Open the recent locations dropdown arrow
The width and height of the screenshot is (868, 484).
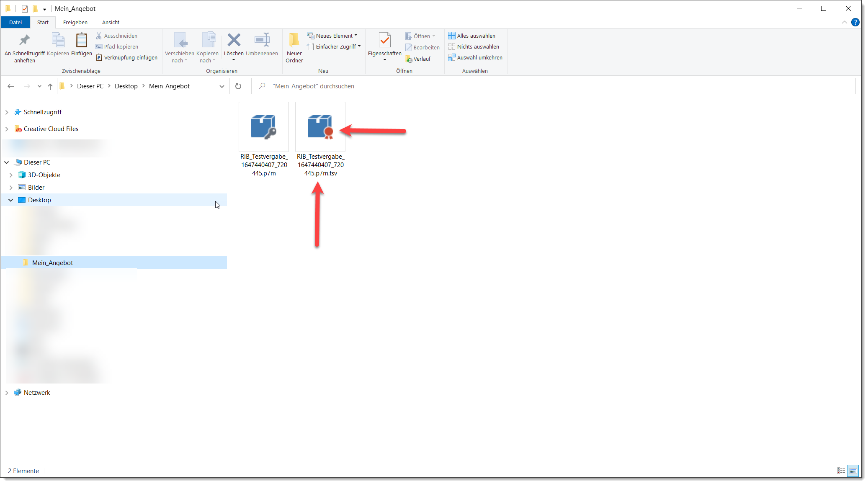39,86
